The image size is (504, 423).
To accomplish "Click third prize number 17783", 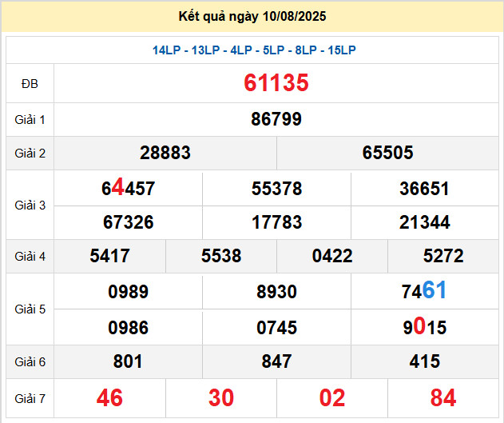I will click(x=276, y=222).
